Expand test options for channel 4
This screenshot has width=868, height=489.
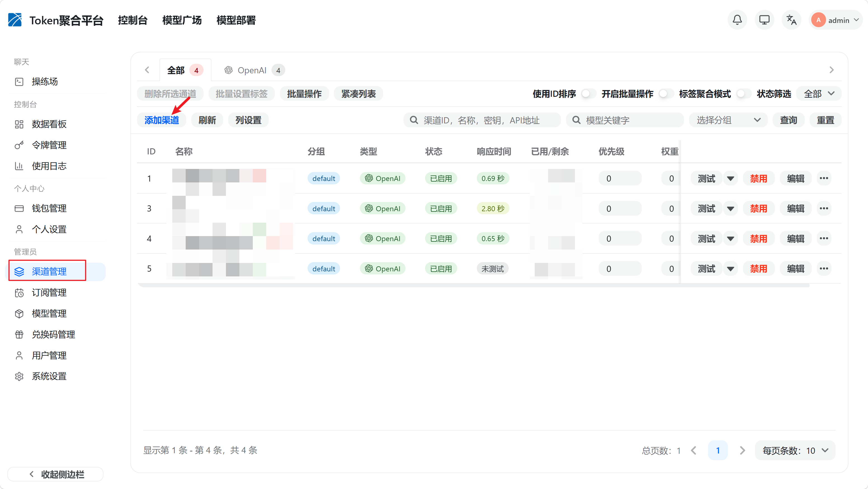point(730,239)
